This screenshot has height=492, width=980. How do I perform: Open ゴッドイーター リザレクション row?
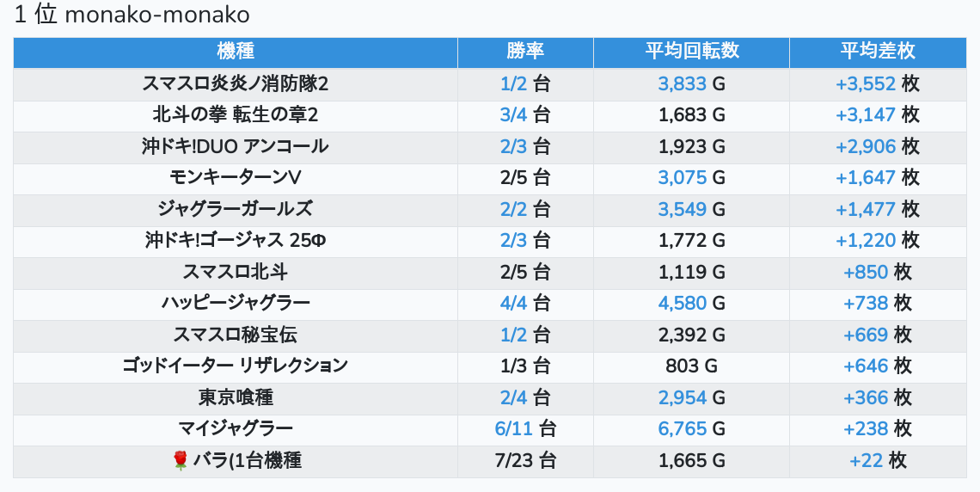tap(236, 366)
